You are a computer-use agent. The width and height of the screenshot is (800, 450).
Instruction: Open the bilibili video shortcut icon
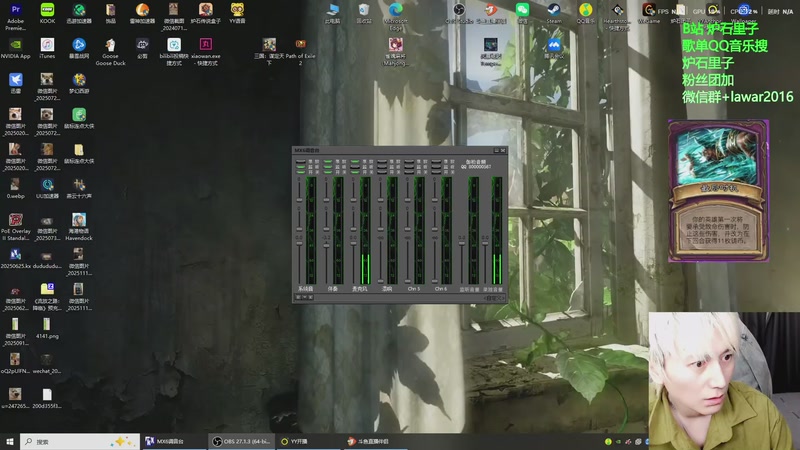click(174, 52)
